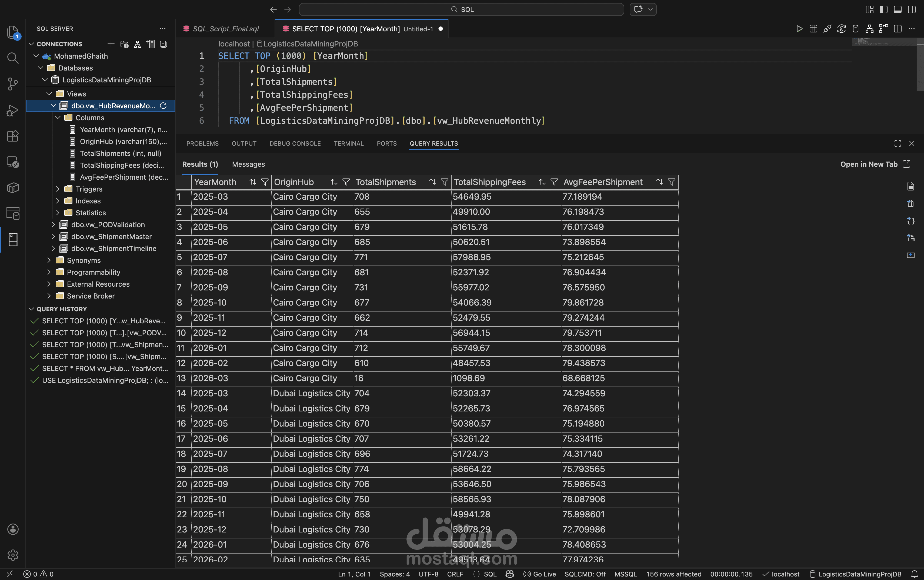Image resolution: width=924 pixels, height=580 pixels.
Task: Click the change connection circular-arrows icon
Action: pyautogui.click(x=842, y=29)
